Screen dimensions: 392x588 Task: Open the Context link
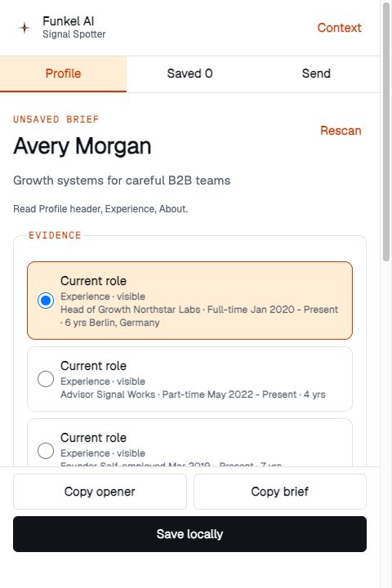339,28
